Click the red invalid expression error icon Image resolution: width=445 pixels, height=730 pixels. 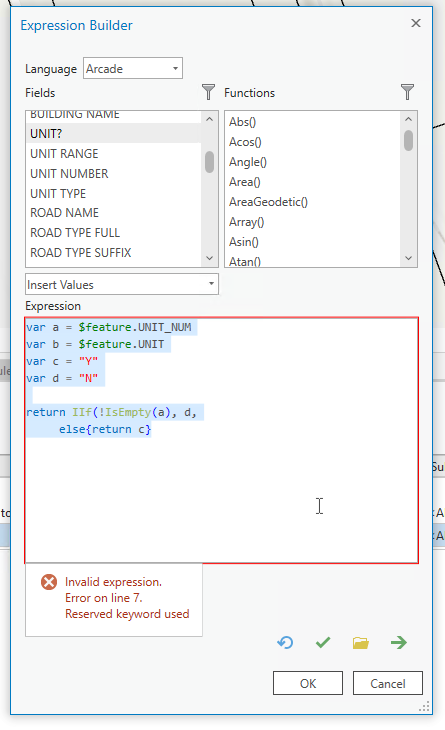tap(49, 582)
